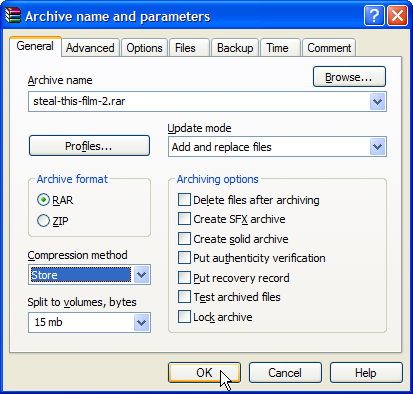Image resolution: width=413 pixels, height=394 pixels.
Task: Close the Archive name and parameters dialog
Action: [397, 16]
